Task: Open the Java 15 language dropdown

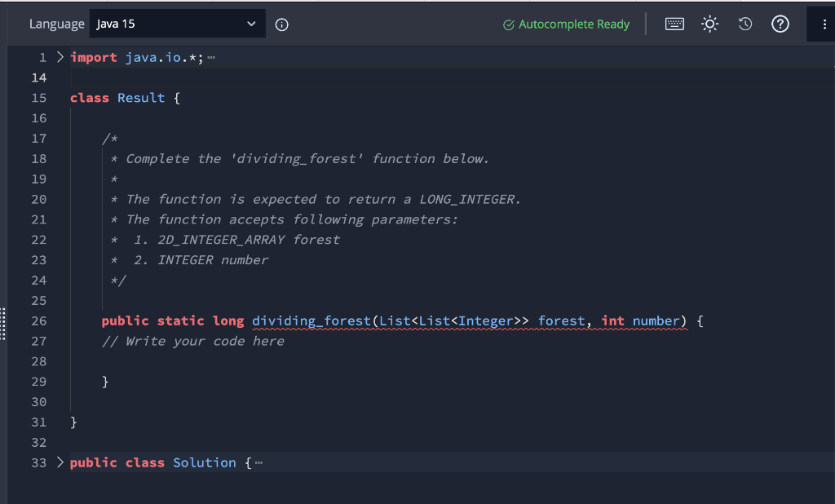Action: point(177,24)
